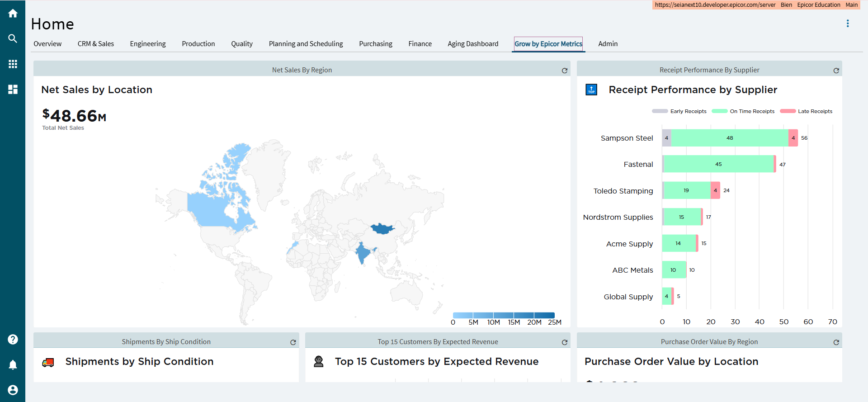Select Sampson Steel on-time receipts bar

pos(730,138)
